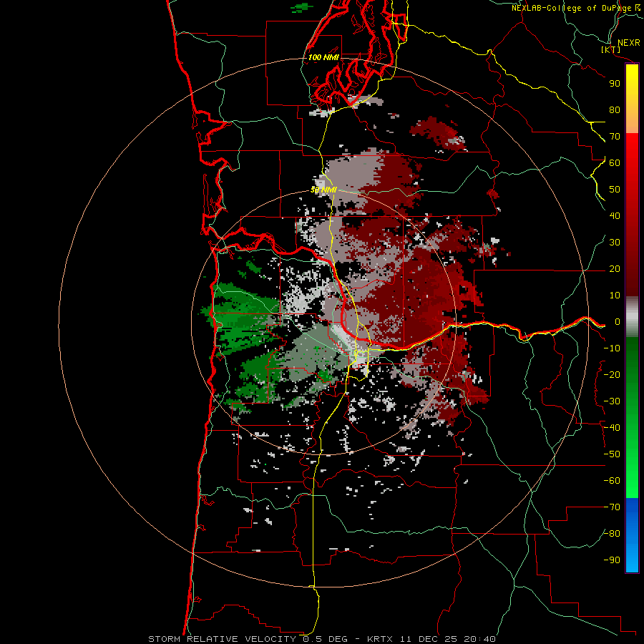The width and height of the screenshot is (644, 644).
Task: Click the "KRTX" radar site identifier
Action: 380,639
